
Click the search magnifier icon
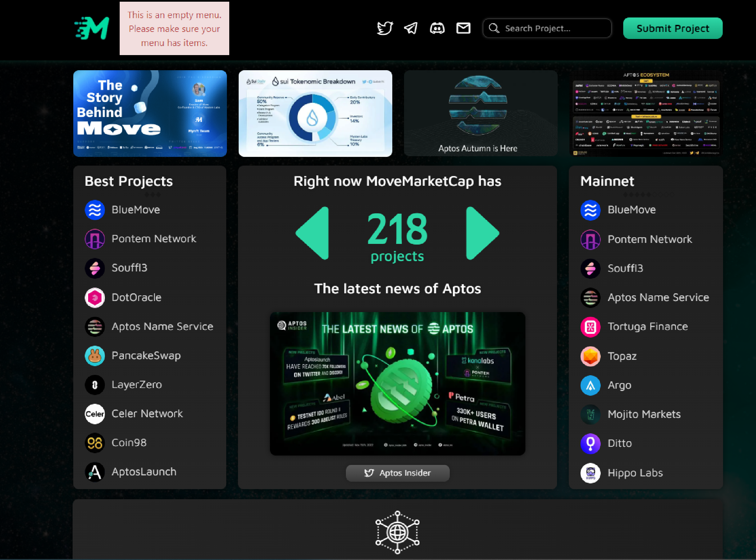pos(494,28)
